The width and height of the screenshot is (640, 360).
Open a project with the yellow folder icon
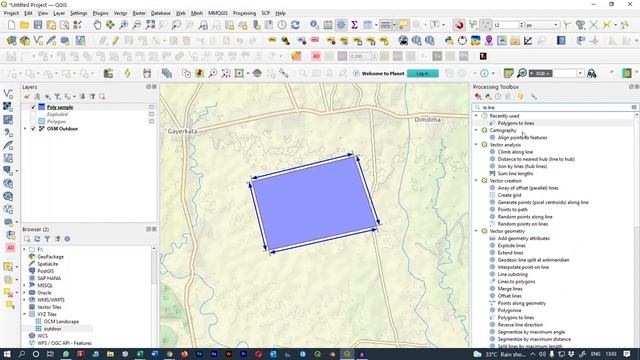pyautogui.click(x=24, y=25)
